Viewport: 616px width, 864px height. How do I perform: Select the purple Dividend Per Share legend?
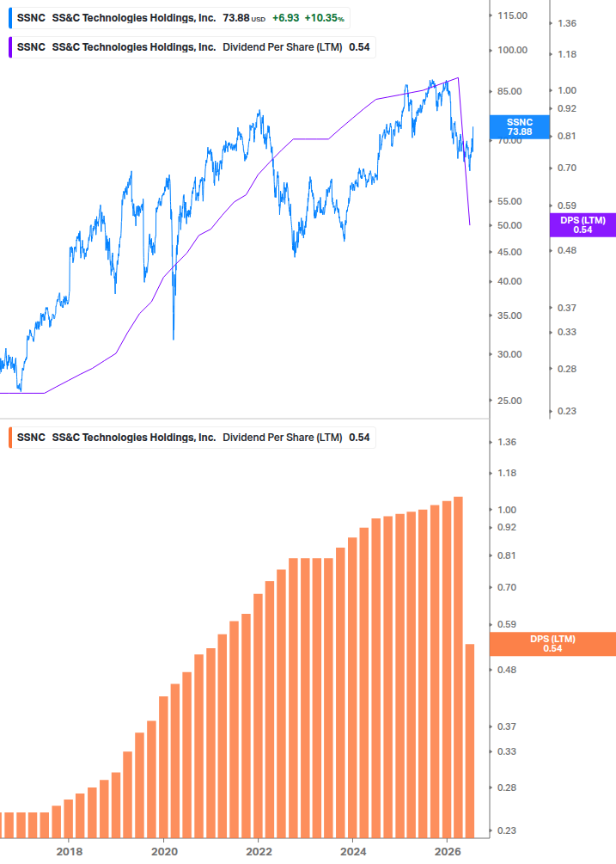click(x=192, y=47)
